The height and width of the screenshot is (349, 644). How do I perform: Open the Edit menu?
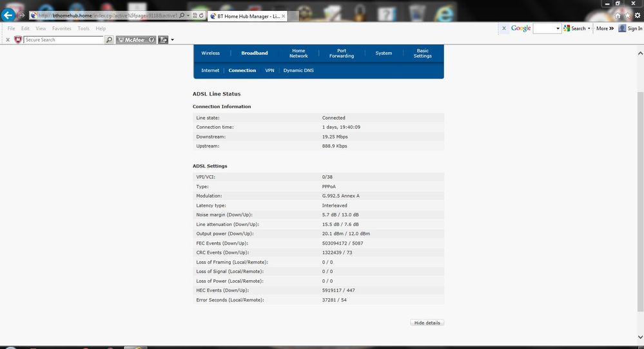(x=25, y=28)
